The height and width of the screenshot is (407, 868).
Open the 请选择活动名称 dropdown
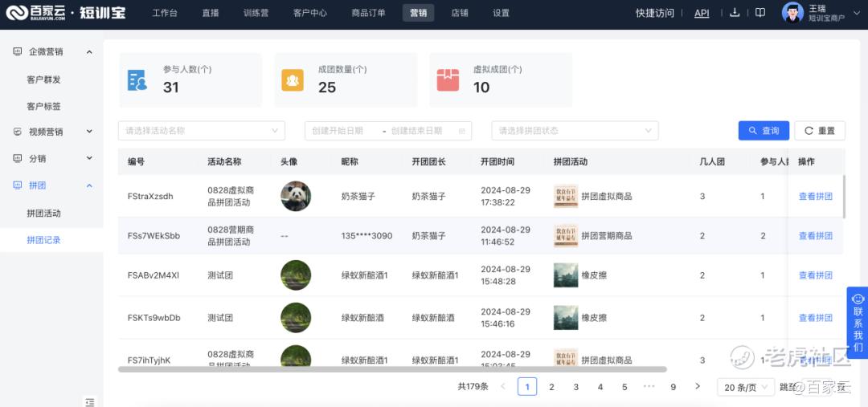coord(201,131)
